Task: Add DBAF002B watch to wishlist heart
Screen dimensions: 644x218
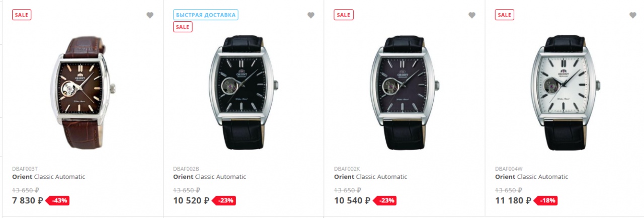Action: (x=311, y=15)
